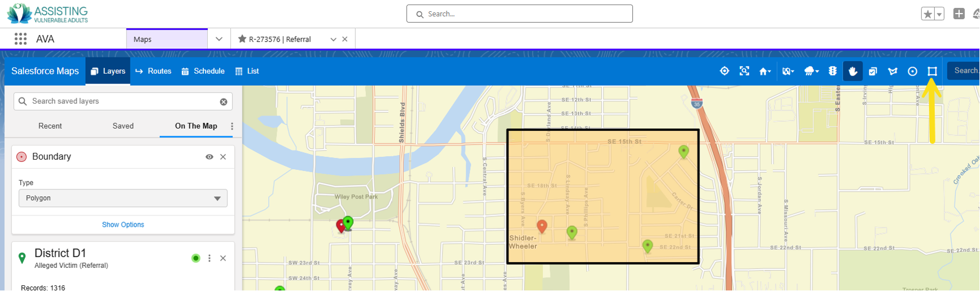Click the show my location crosshair icon
The width and height of the screenshot is (980, 291).
(x=724, y=71)
